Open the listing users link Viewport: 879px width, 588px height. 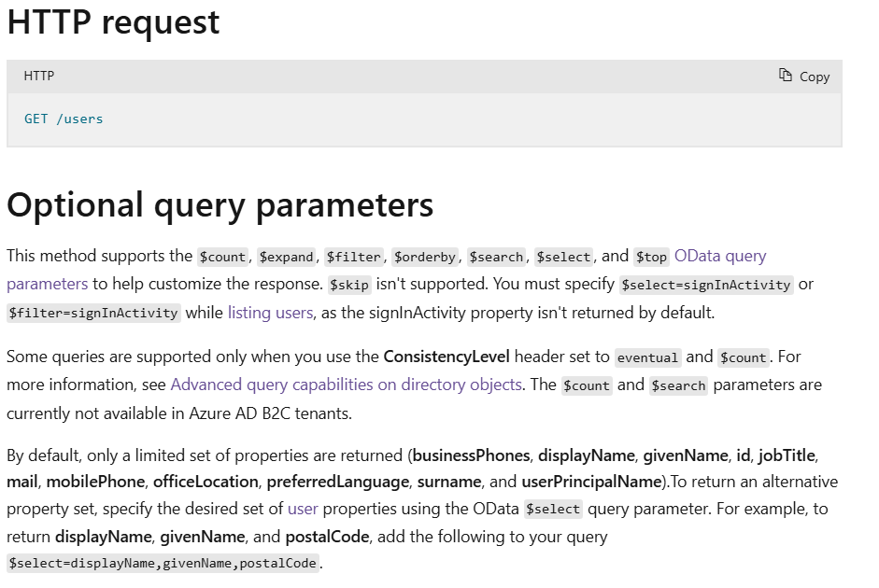point(270,312)
